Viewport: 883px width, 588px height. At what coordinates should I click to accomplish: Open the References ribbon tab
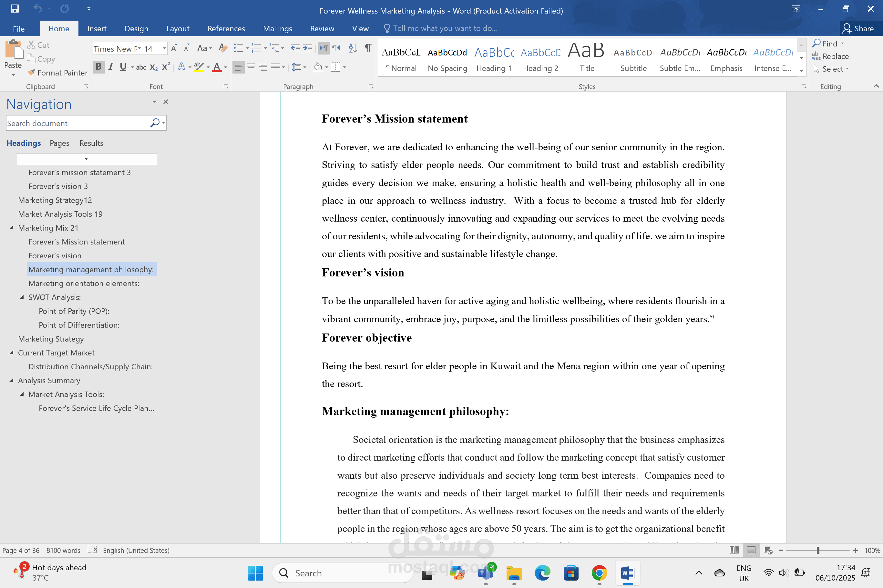point(226,28)
